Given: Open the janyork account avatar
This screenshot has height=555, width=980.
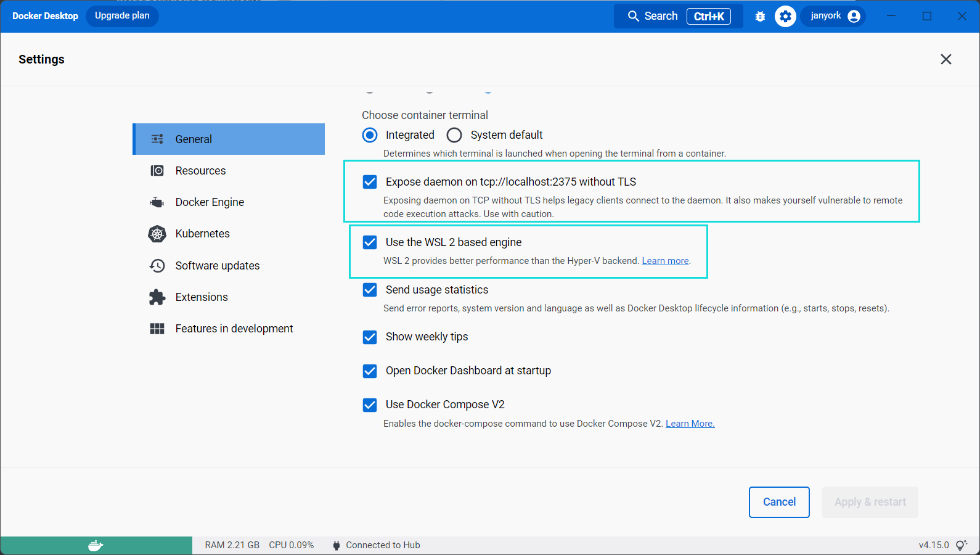Looking at the screenshot, I should 854,17.
